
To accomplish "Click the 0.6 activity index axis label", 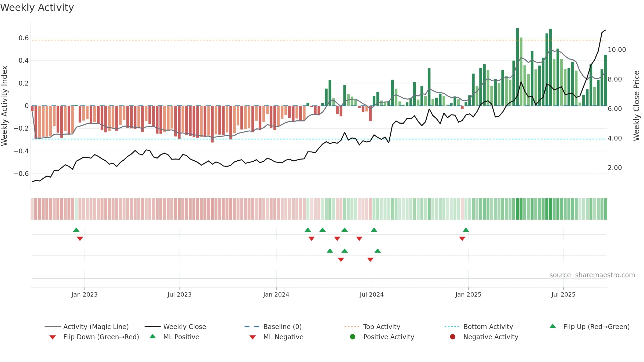I will 24,38.
